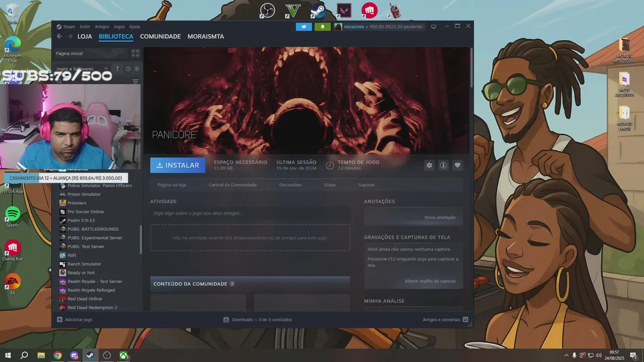Click the activity text input field
This screenshot has width=644, height=362.
pyautogui.click(x=250, y=213)
